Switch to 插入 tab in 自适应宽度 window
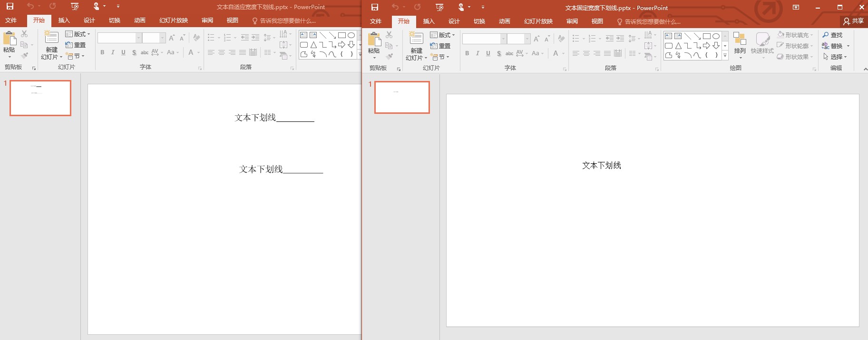Image resolution: width=868 pixels, height=340 pixels. [x=64, y=20]
